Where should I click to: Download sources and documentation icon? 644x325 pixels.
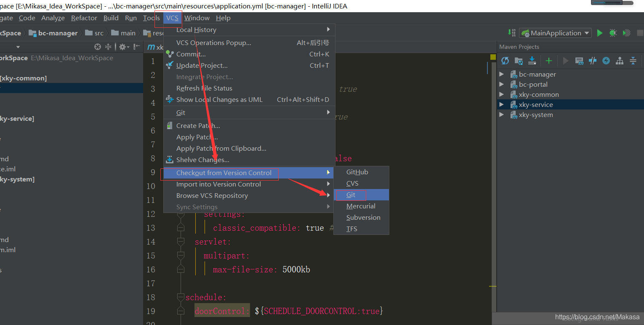tap(532, 61)
